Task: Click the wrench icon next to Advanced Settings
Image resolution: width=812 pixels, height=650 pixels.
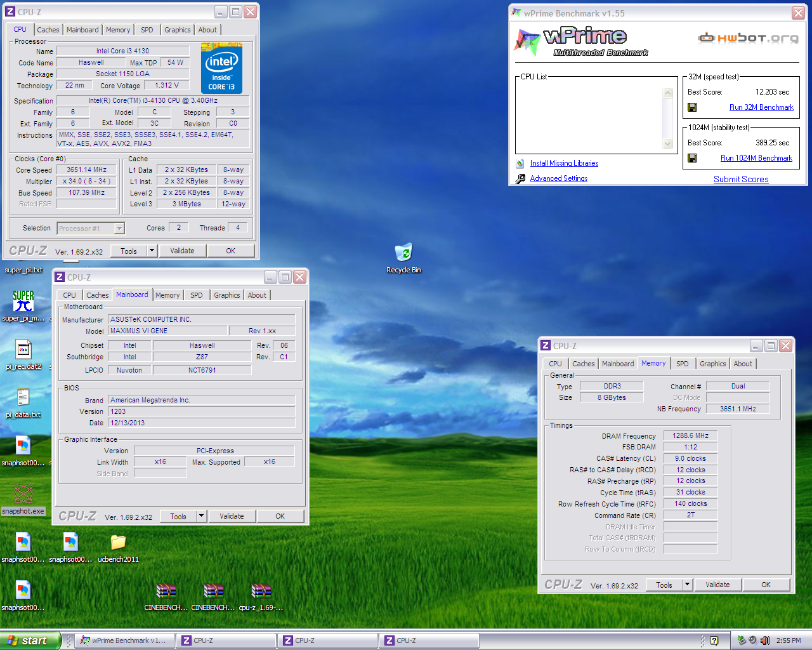Action: pos(520,179)
